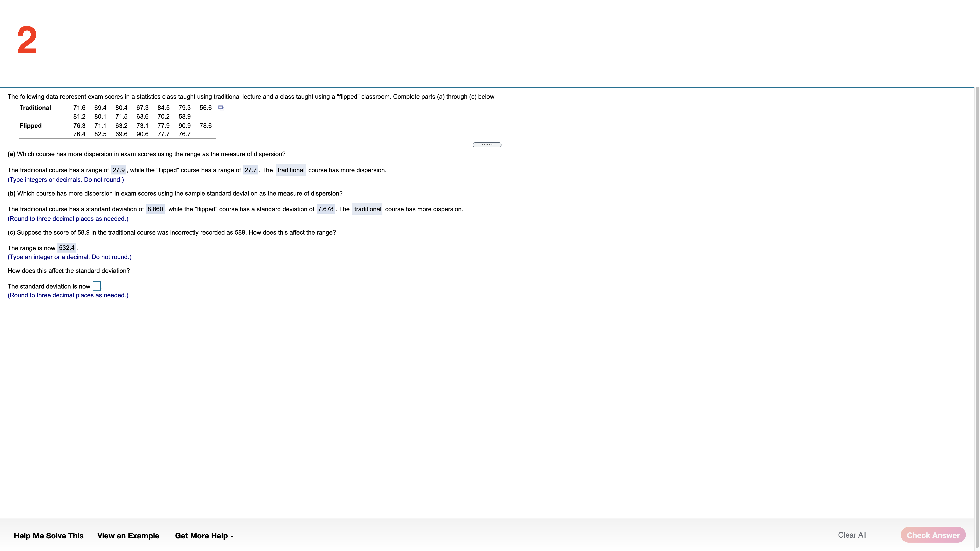Click the Flipped row label in the table
The image size is (980, 551).
(x=30, y=126)
